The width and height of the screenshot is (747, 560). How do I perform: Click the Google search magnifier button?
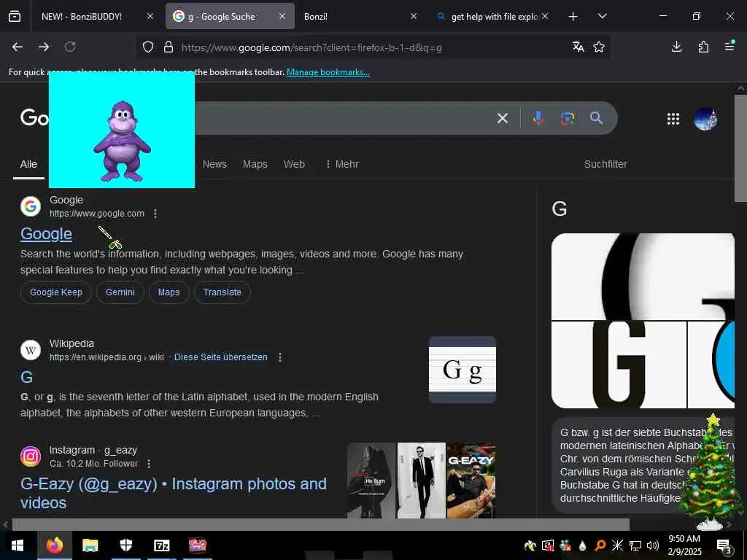596,118
